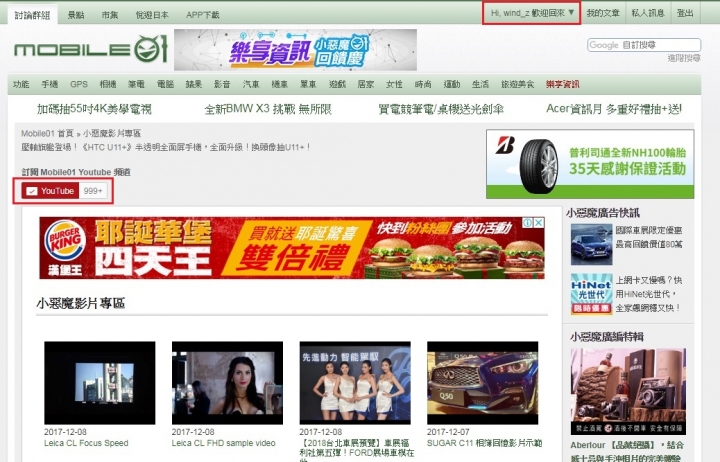Select the APP下載 tab
Viewport: 720px width, 462px height.
202,15
